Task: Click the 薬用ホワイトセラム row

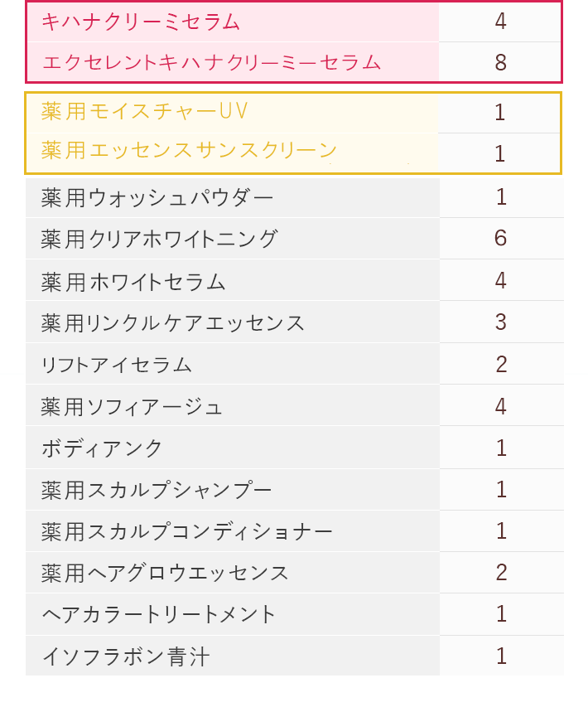Action: pos(295,281)
